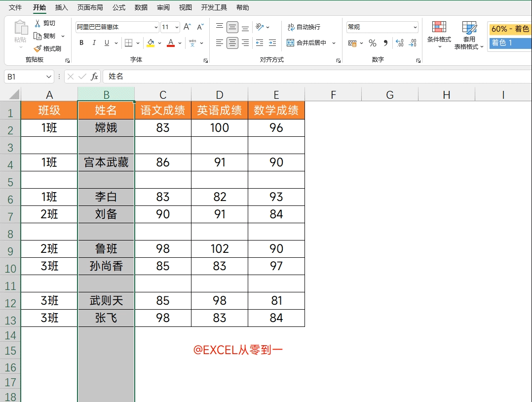Toggle italic formatting with the I icon
This screenshot has height=402, width=532.
[x=94, y=43]
